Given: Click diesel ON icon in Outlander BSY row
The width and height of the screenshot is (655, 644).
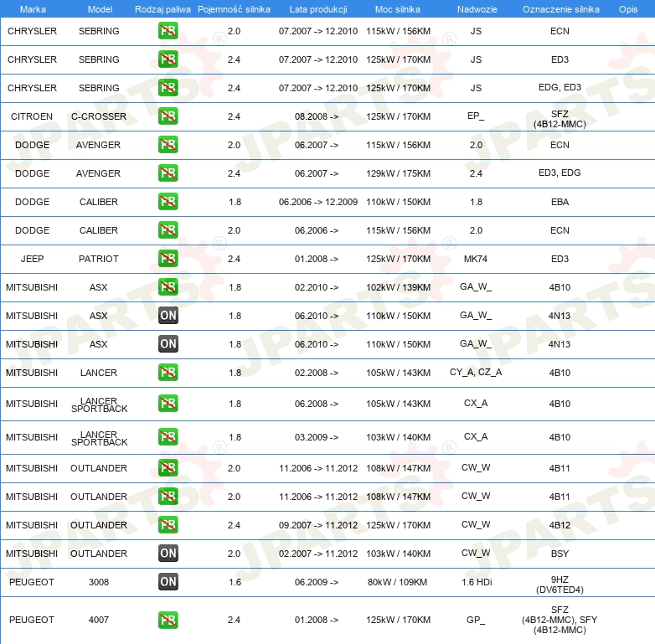Looking at the screenshot, I should click(168, 553).
